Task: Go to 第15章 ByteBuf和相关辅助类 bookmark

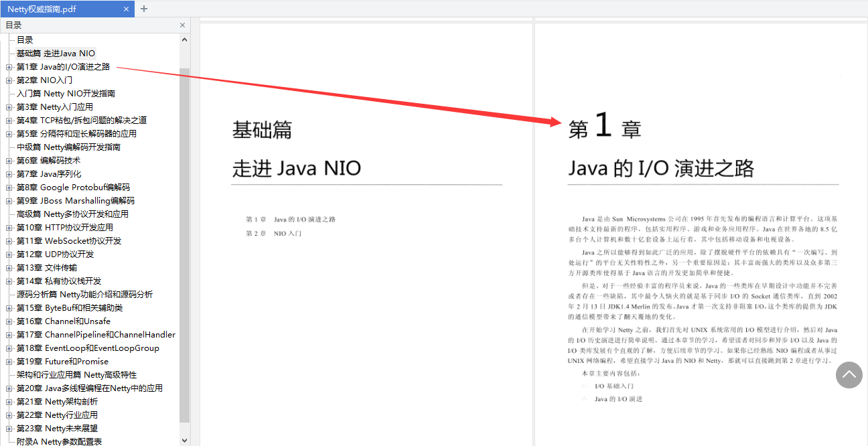Action: coord(70,308)
